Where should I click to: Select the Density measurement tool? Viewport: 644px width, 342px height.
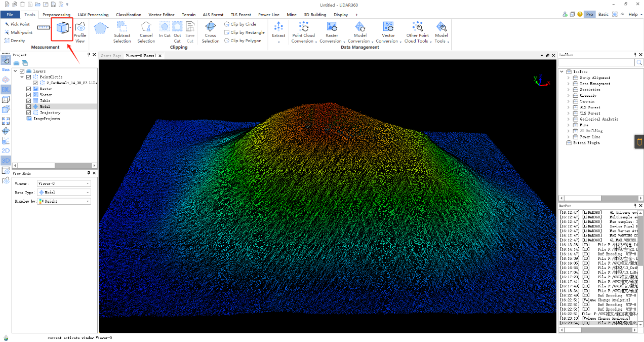(x=14, y=41)
